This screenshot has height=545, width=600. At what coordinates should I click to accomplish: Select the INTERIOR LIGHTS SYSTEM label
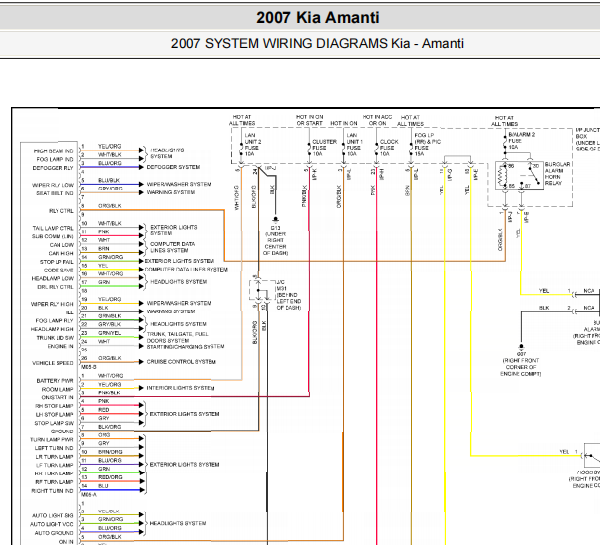click(x=180, y=388)
